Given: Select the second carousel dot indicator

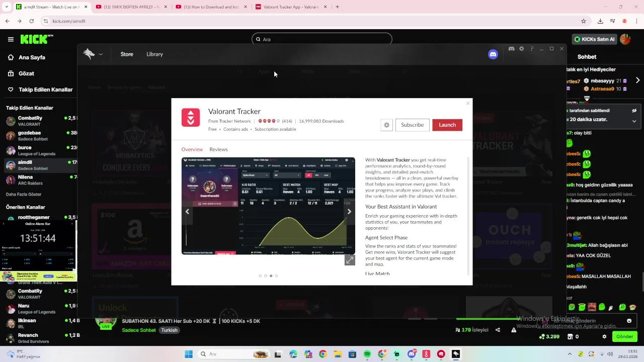Looking at the screenshot, I should click(266, 276).
